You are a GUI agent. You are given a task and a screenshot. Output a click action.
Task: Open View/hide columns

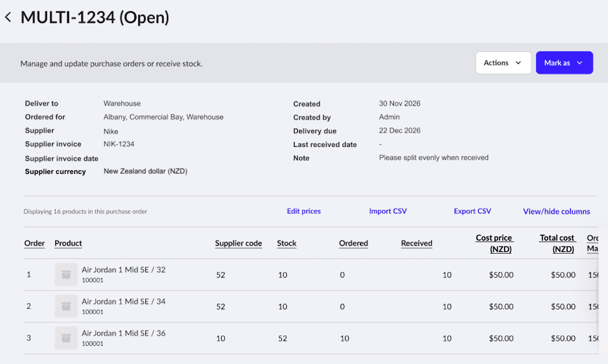coord(557,211)
